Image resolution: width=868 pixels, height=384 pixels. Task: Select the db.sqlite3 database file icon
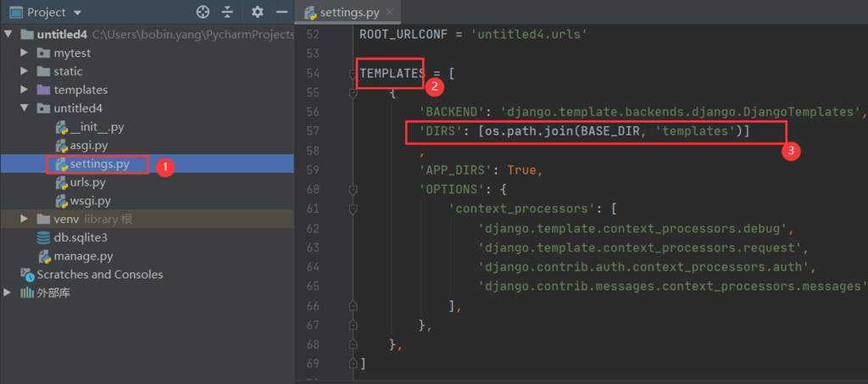[43, 238]
